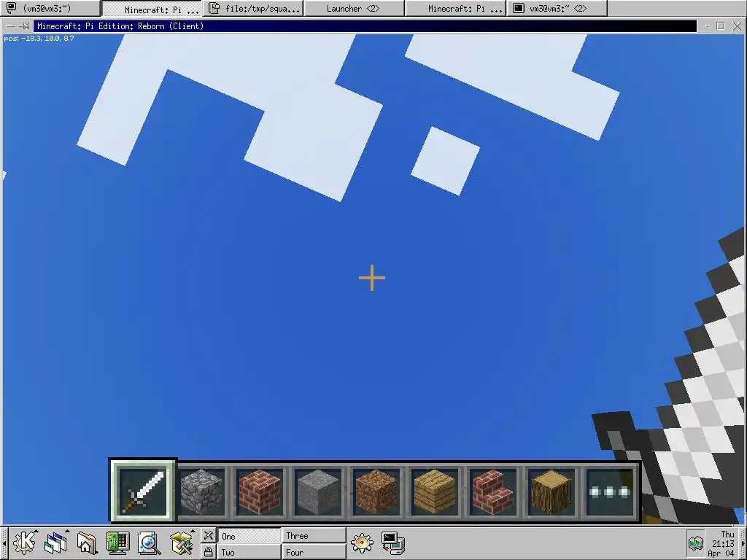Select the dirt block in hotbar

tap(376, 492)
